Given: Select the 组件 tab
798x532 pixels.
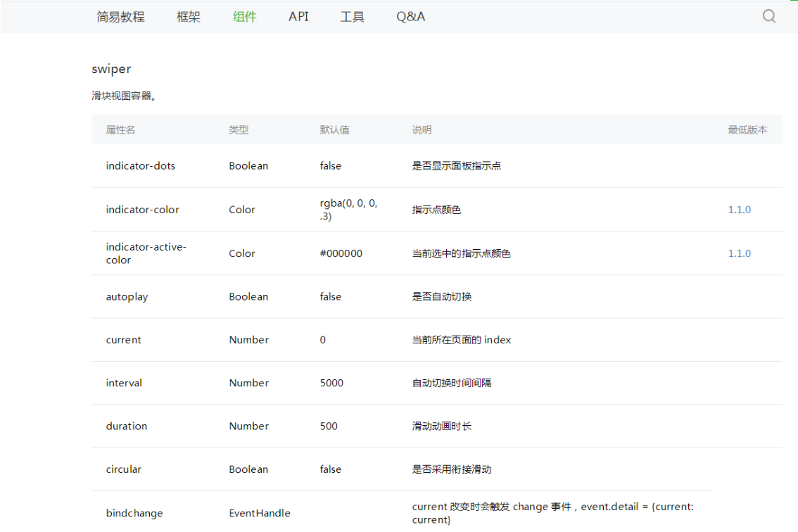Looking at the screenshot, I should (x=245, y=17).
